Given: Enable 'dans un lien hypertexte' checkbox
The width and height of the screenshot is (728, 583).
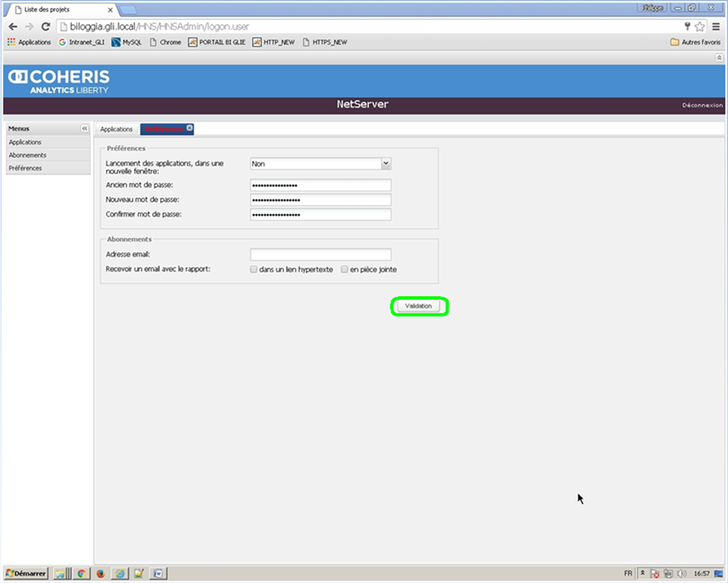Looking at the screenshot, I should point(254,269).
